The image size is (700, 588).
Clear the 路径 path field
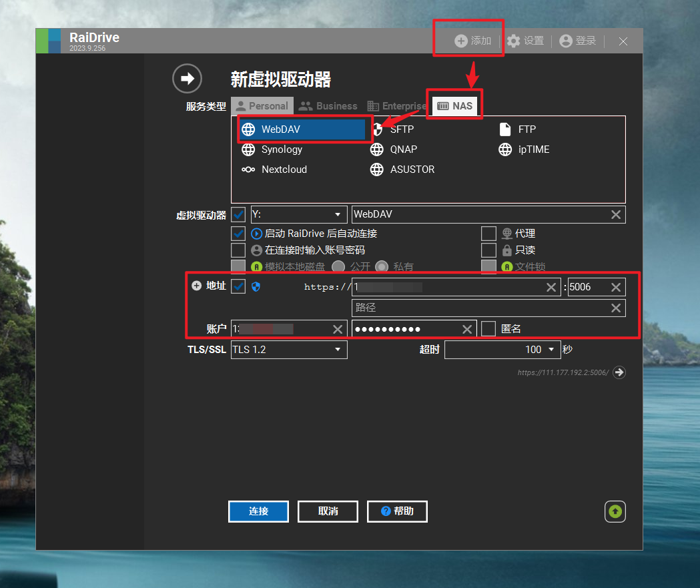pos(616,308)
